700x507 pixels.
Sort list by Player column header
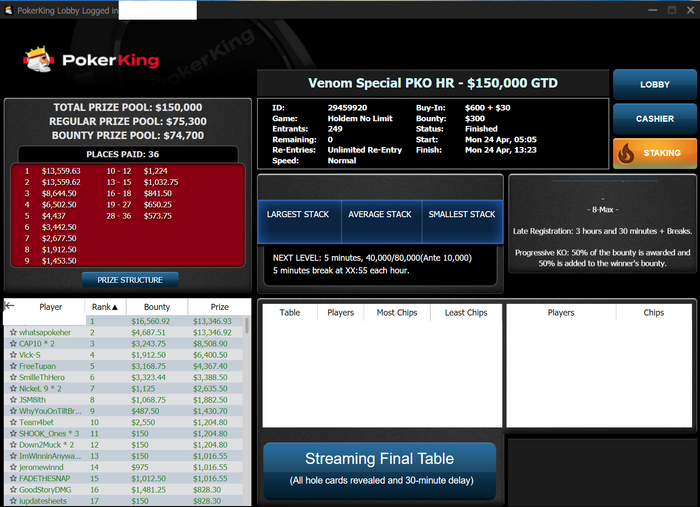tap(50, 307)
